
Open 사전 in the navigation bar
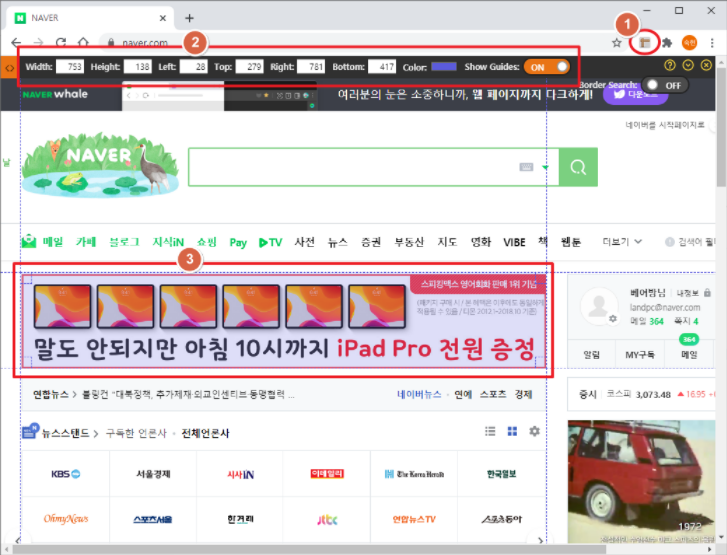click(305, 242)
